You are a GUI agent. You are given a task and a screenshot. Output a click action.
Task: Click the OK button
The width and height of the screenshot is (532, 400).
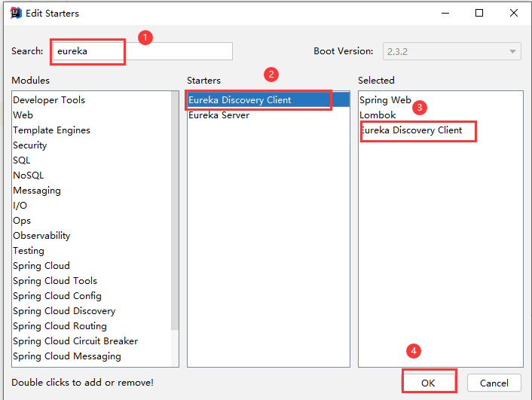click(x=428, y=383)
